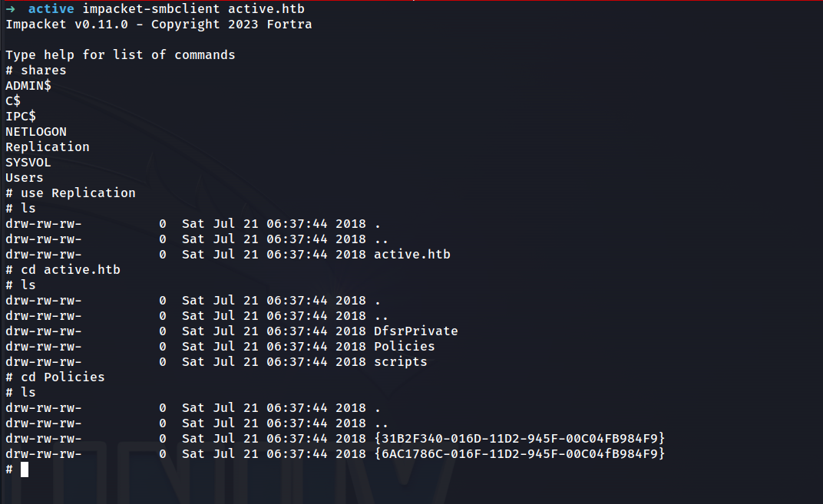Click the DfsrPrivate directory entry
Viewport: 823px width, 504px height.
[415, 331]
